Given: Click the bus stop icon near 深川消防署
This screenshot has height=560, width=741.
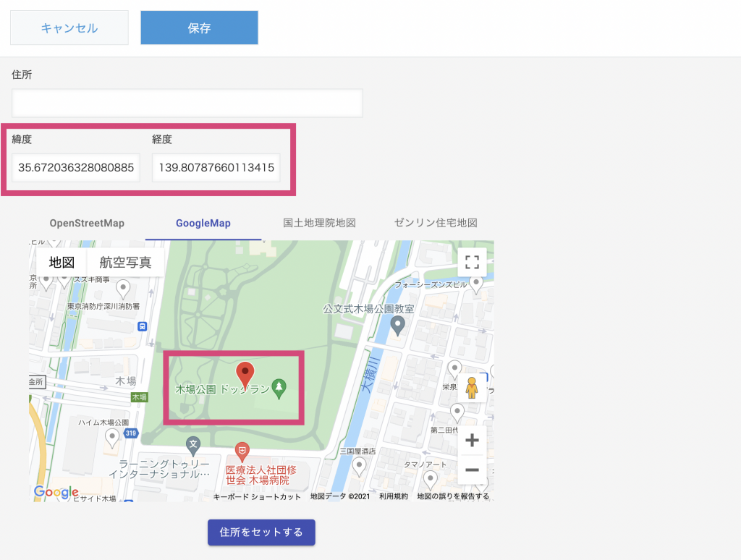Looking at the screenshot, I should click(143, 326).
